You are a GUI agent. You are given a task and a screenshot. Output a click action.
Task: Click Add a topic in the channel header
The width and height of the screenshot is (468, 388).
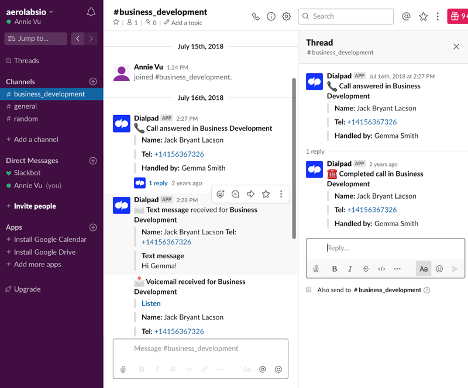(x=183, y=23)
